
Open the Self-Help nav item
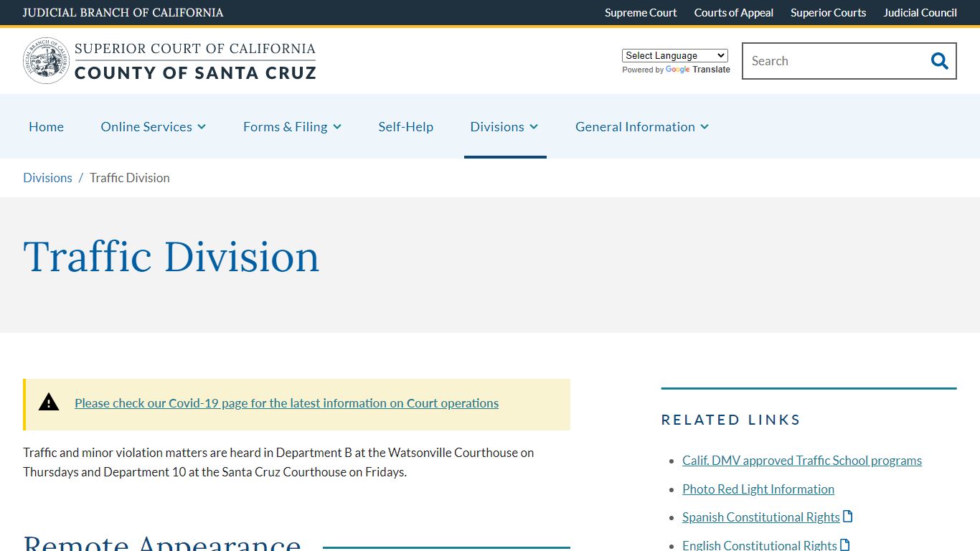(406, 126)
